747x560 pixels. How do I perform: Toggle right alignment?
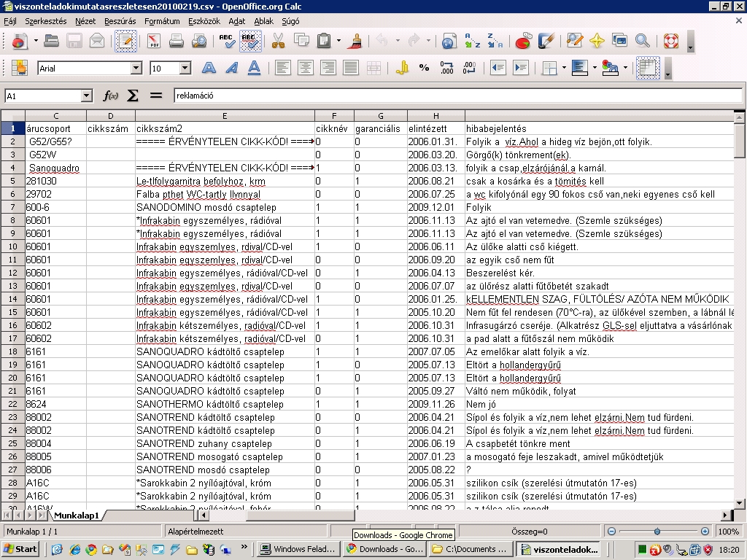pos(328,68)
